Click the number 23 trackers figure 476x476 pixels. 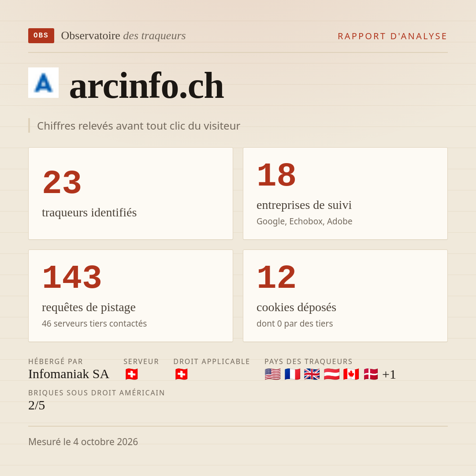click(62, 182)
